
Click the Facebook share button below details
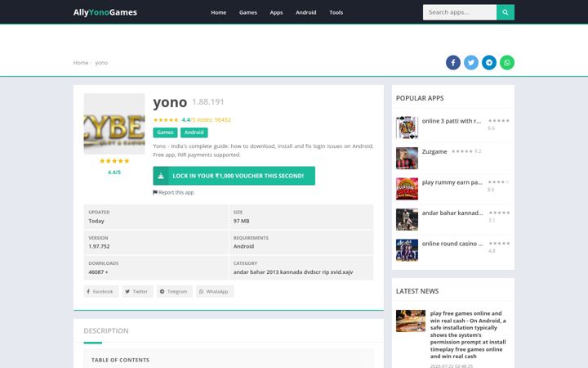point(101,291)
